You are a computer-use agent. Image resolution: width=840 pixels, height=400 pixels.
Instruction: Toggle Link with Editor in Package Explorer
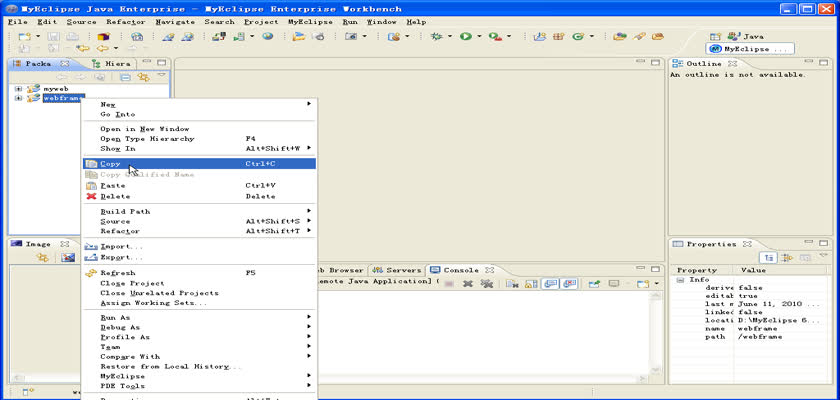coord(143,77)
